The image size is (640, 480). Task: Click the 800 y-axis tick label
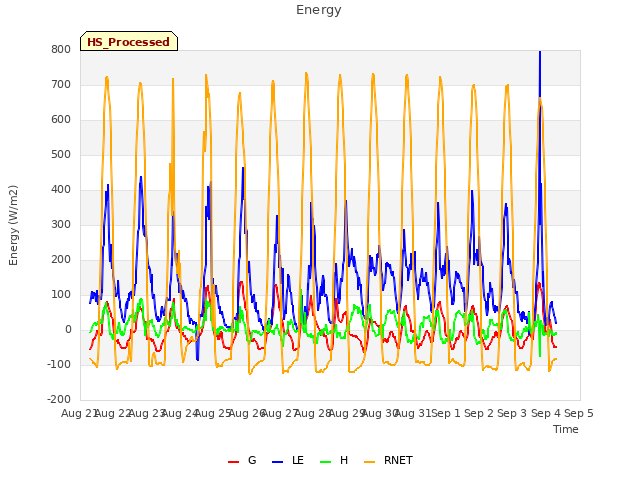tap(61, 49)
